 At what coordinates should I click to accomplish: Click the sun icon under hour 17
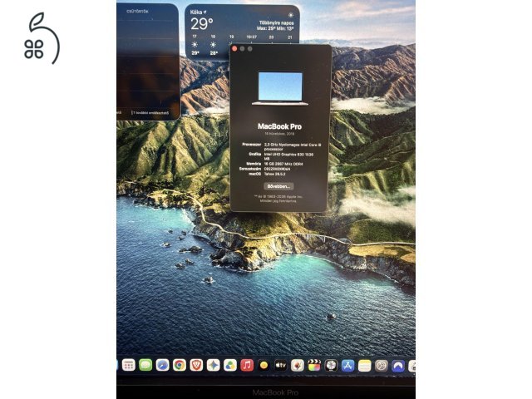coord(195,44)
